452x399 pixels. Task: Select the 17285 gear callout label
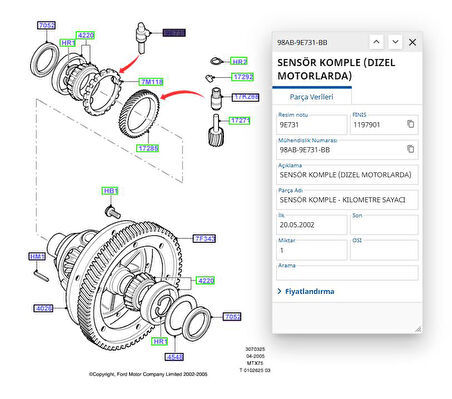148,148
